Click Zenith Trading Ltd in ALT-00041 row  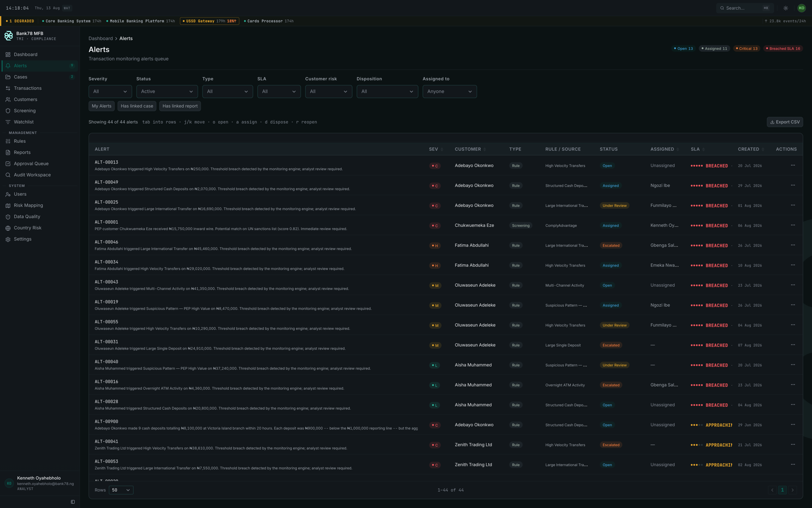click(x=473, y=445)
